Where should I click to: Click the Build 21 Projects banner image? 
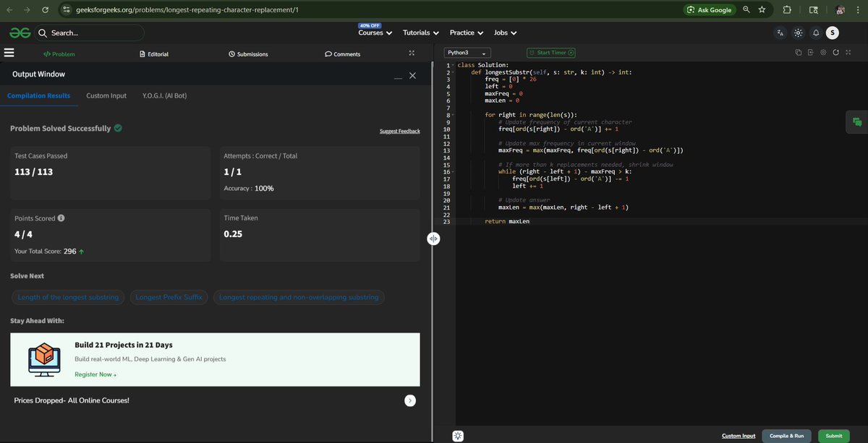click(x=43, y=359)
